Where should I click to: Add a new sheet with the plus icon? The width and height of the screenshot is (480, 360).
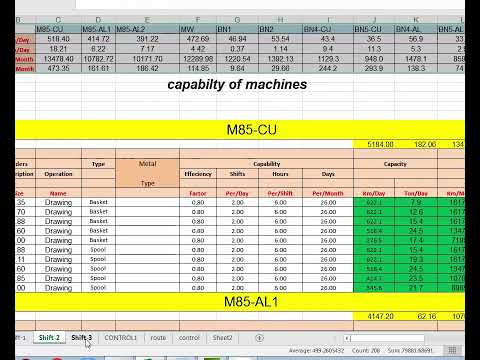pos(259,338)
